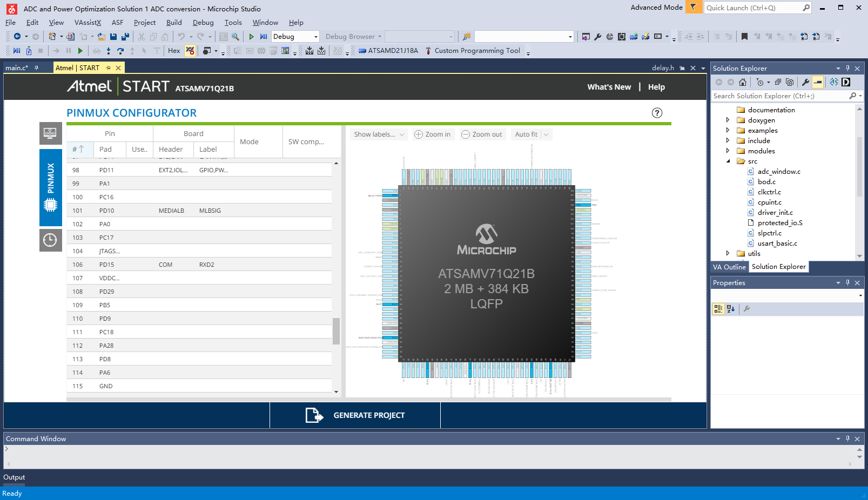Close the Atmel START tab

(x=118, y=68)
